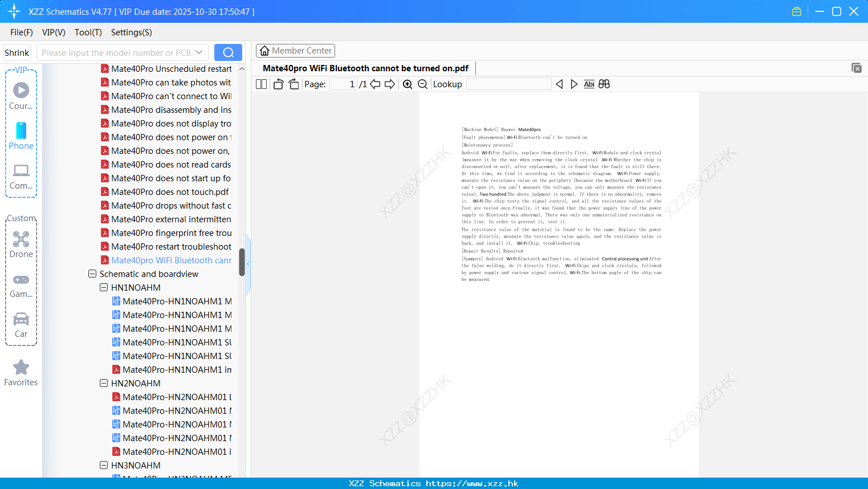Image resolution: width=868 pixels, height=489 pixels.
Task: Toggle two-page split view icon
Action: [x=262, y=84]
